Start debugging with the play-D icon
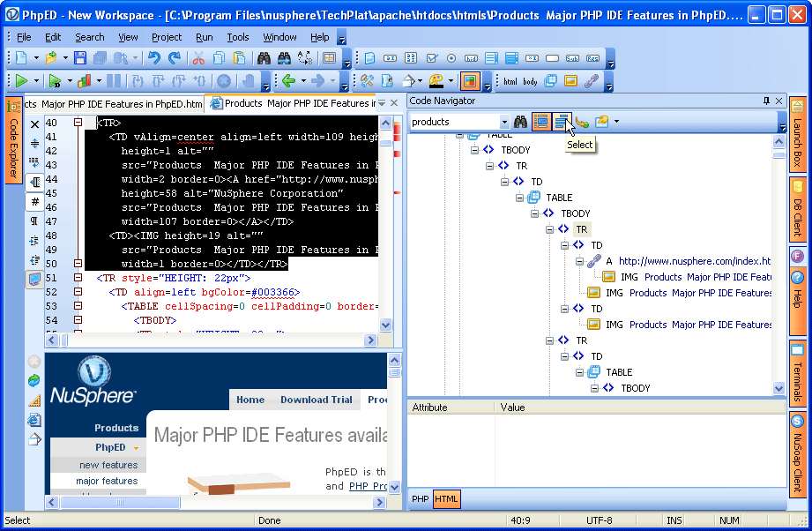 click(x=55, y=81)
